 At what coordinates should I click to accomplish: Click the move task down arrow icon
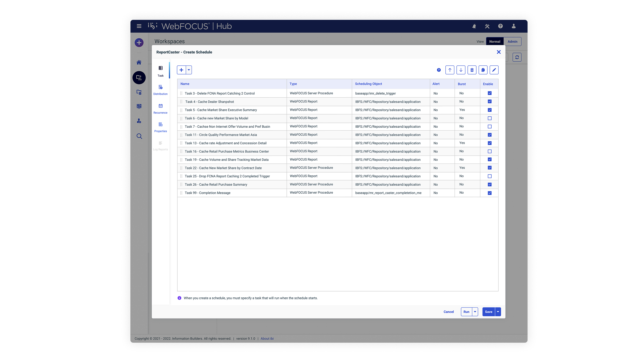point(461,70)
